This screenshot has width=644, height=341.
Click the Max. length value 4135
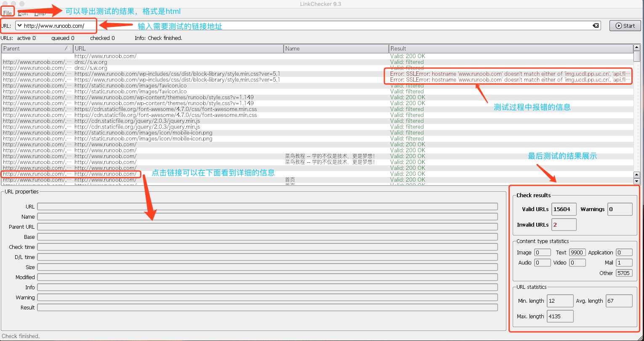(x=560, y=316)
